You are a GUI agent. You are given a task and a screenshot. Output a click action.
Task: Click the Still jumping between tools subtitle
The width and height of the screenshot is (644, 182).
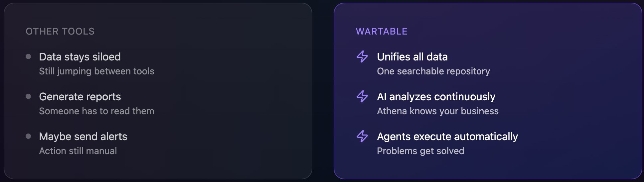[96, 71]
